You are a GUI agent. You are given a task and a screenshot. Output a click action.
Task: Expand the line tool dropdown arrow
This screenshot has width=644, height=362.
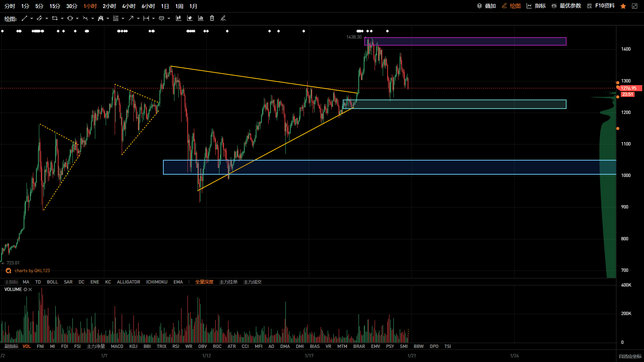(32, 18)
